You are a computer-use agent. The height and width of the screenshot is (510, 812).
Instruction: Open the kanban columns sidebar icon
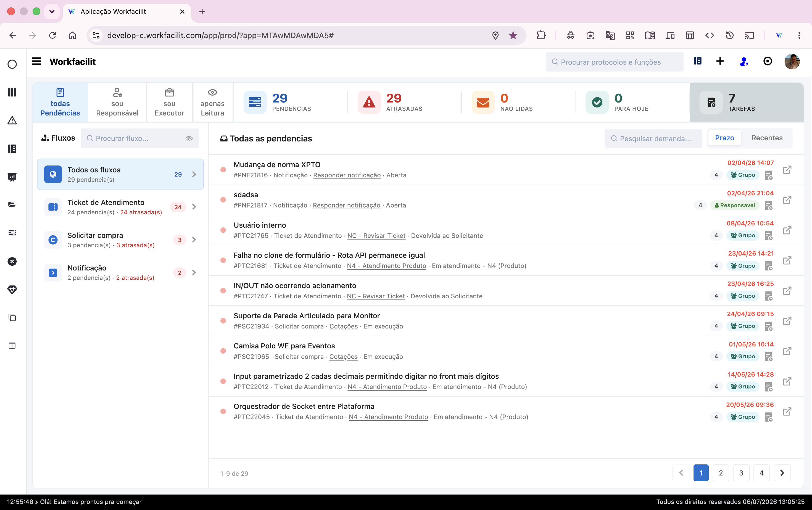click(12, 93)
